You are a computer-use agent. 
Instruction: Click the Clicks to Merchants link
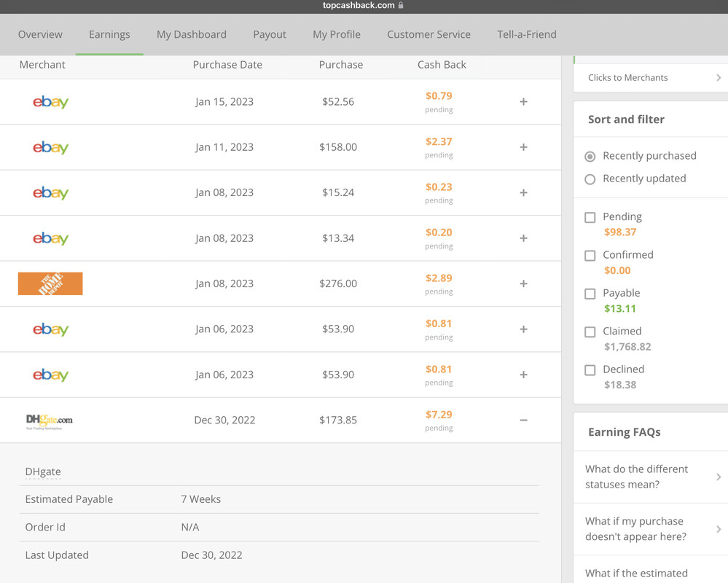(627, 77)
